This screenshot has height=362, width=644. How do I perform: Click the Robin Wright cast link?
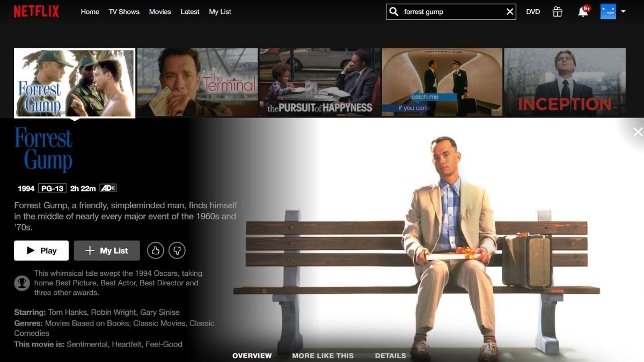coord(113,312)
